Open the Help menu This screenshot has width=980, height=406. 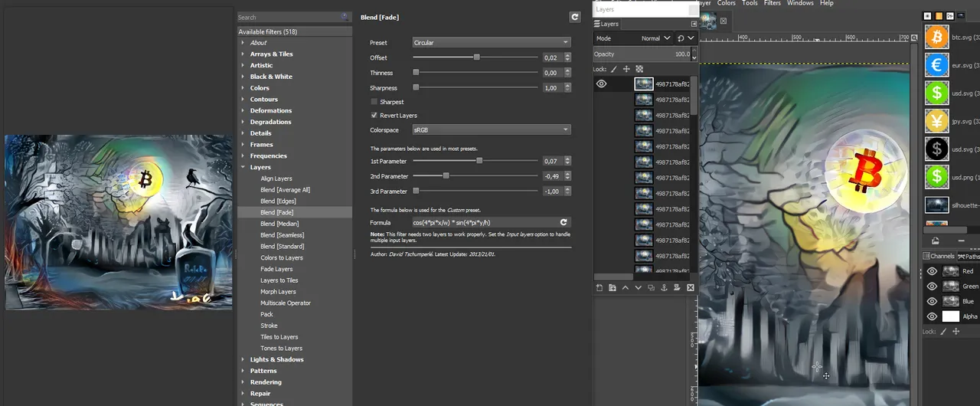tap(827, 3)
